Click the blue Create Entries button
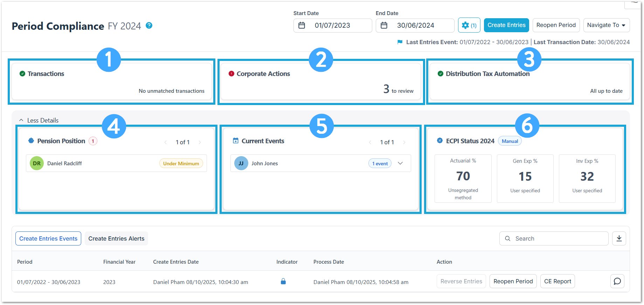The height and width of the screenshot is (305, 644). [x=506, y=25]
